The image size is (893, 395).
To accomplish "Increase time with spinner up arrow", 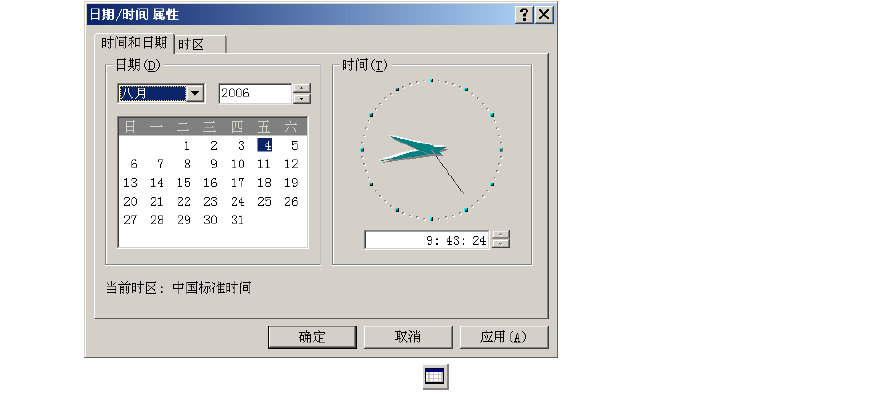I will click(x=501, y=235).
